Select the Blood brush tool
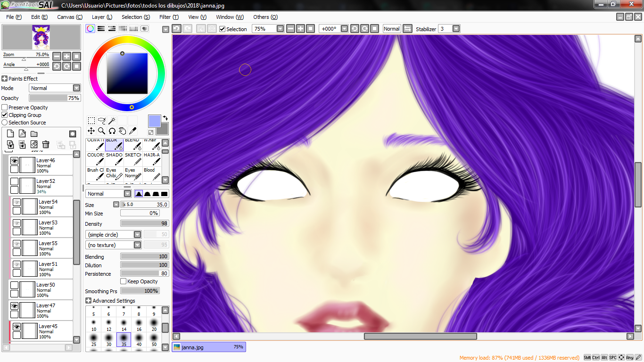Screen dimensions: 644x362 tap(152, 174)
